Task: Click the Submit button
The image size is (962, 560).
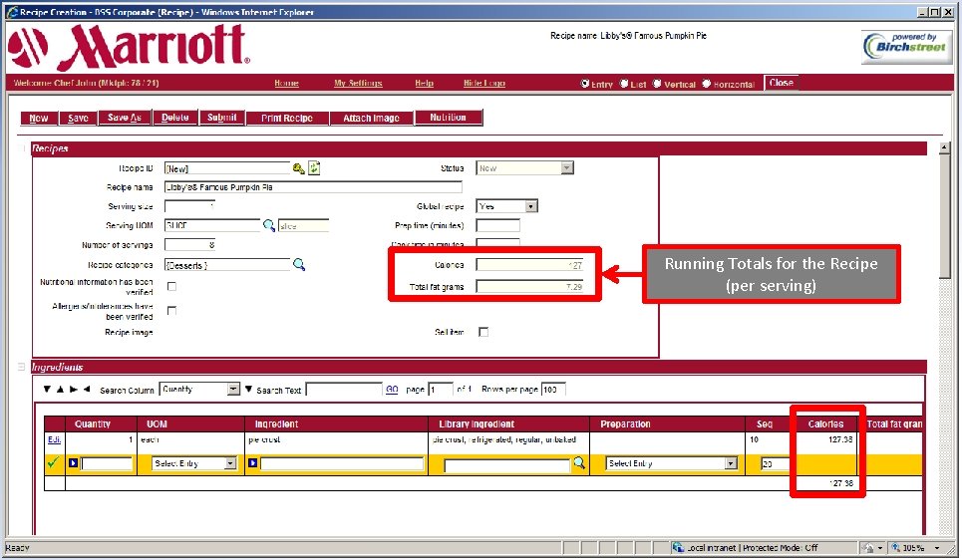Action: (222, 118)
